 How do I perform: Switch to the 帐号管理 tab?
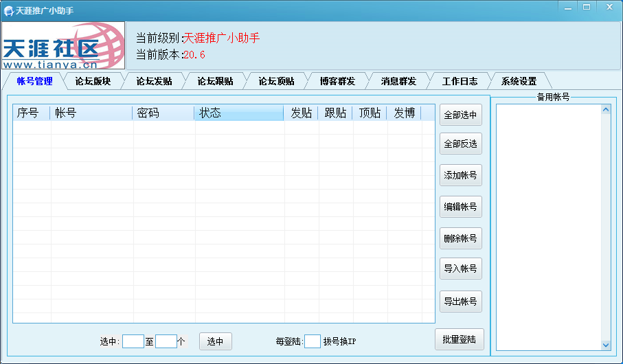34,81
